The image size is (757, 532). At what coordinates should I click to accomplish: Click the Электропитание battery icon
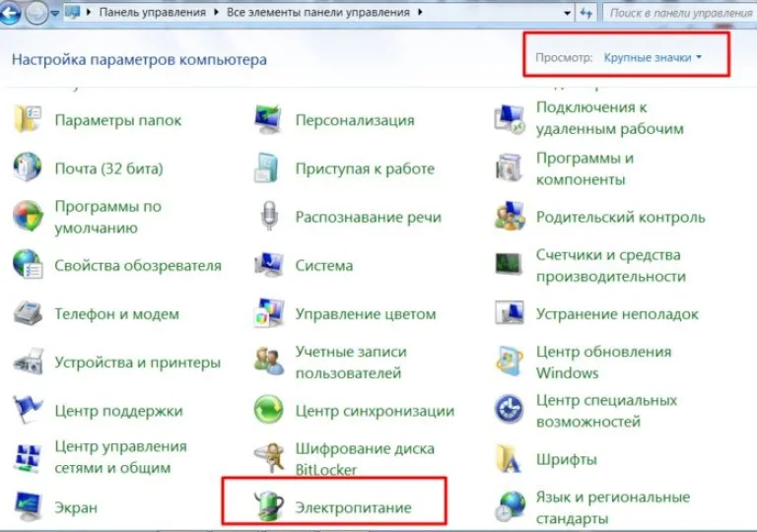pyautogui.click(x=269, y=506)
